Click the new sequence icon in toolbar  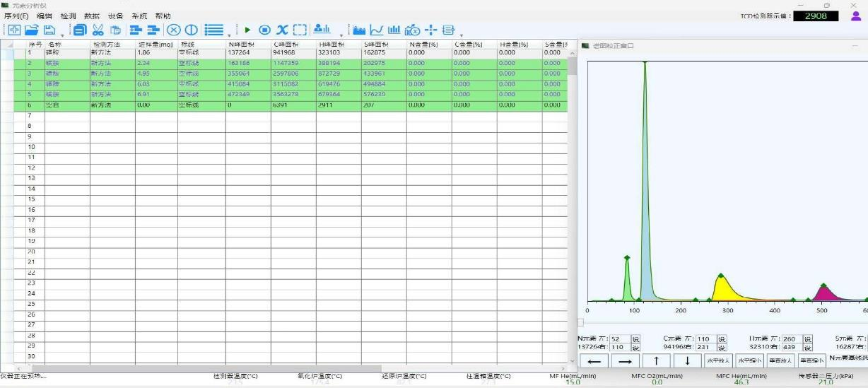(13, 30)
